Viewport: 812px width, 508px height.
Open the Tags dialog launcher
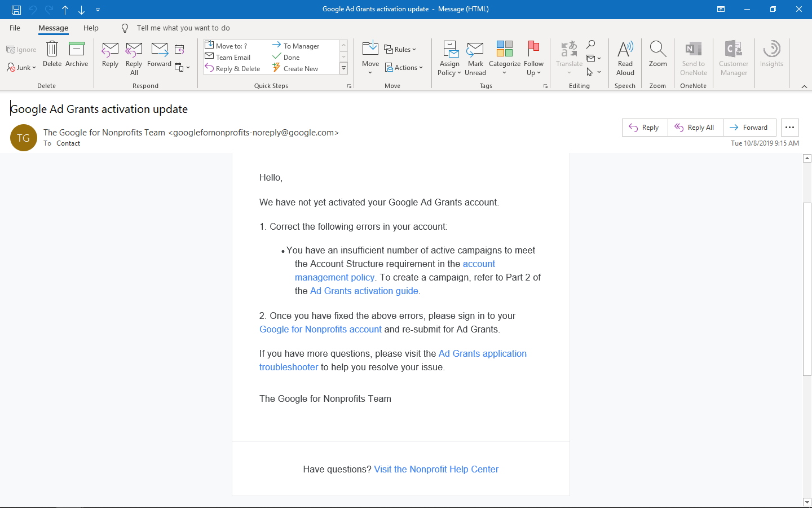pos(545,86)
